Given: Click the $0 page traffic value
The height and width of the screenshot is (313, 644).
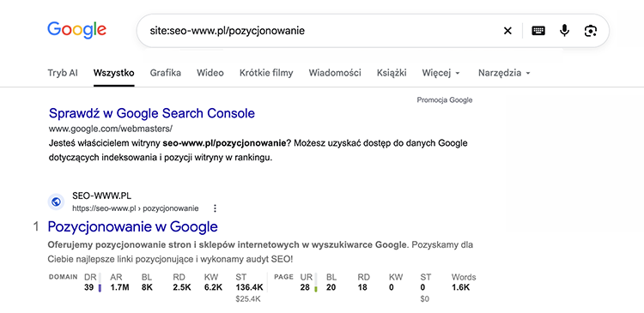Looking at the screenshot, I should tap(425, 299).
